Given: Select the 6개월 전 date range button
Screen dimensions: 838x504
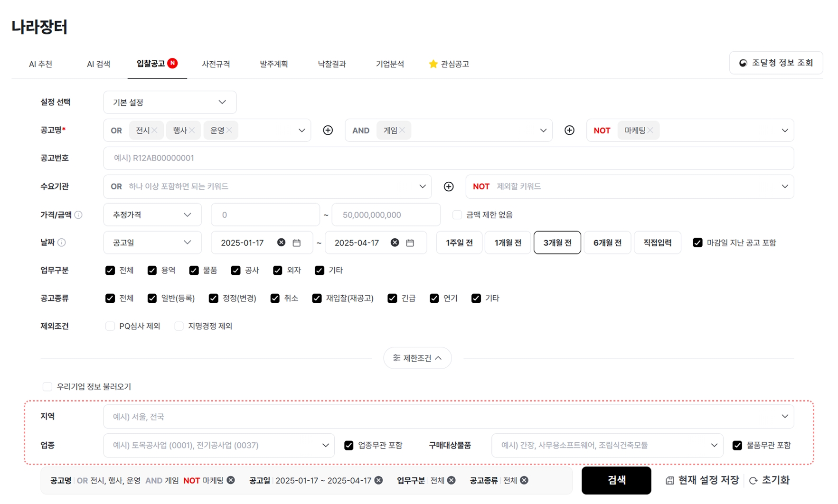Looking at the screenshot, I should tap(607, 243).
